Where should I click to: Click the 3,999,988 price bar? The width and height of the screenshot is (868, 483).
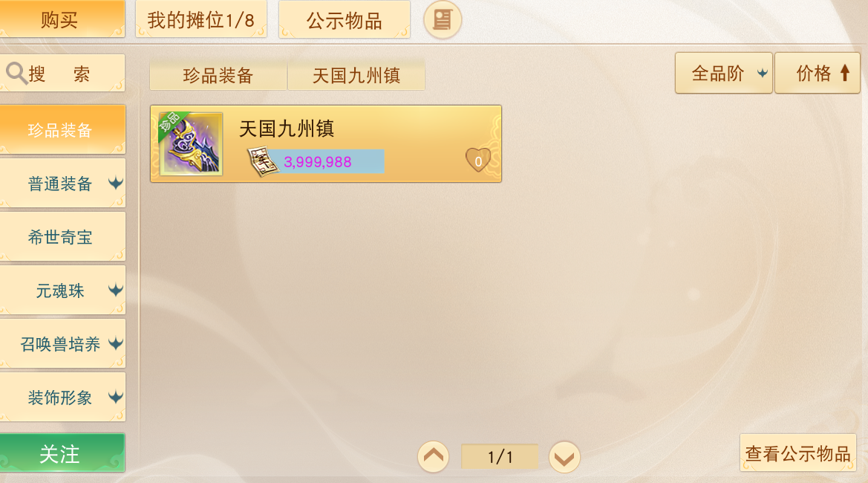(327, 161)
